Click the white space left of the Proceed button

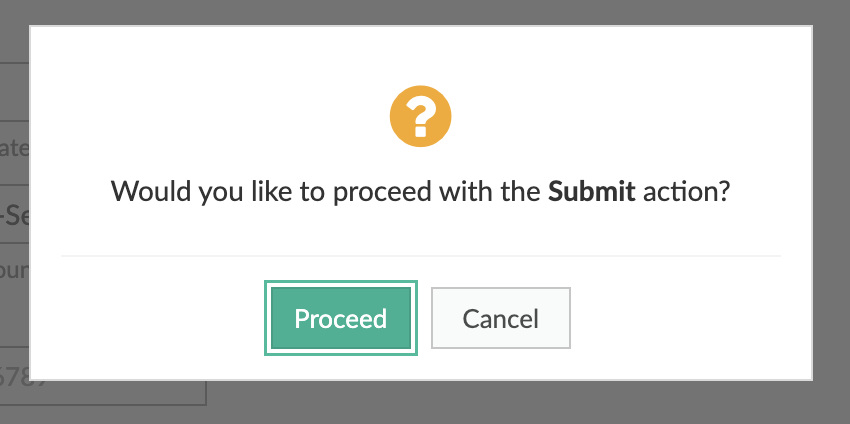[x=150, y=318]
